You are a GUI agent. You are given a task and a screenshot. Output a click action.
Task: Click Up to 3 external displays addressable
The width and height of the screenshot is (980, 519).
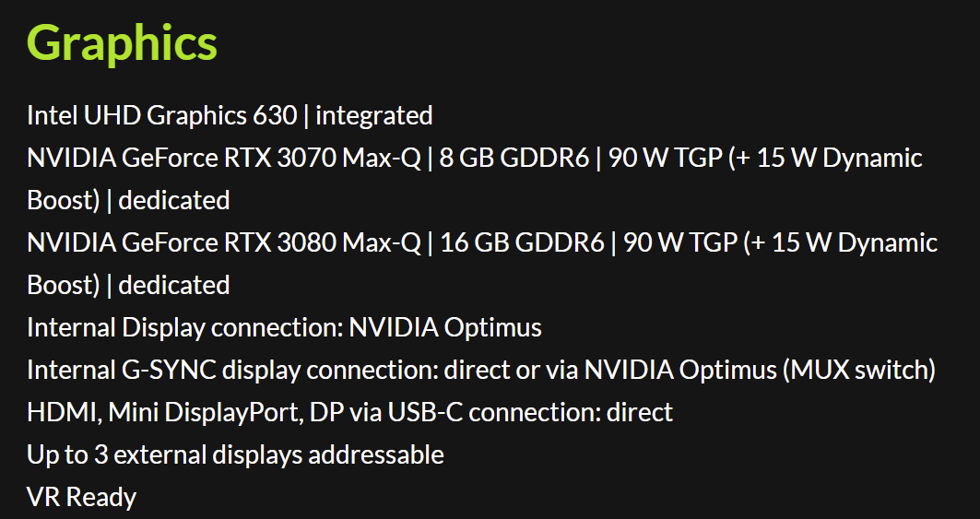[x=236, y=454]
